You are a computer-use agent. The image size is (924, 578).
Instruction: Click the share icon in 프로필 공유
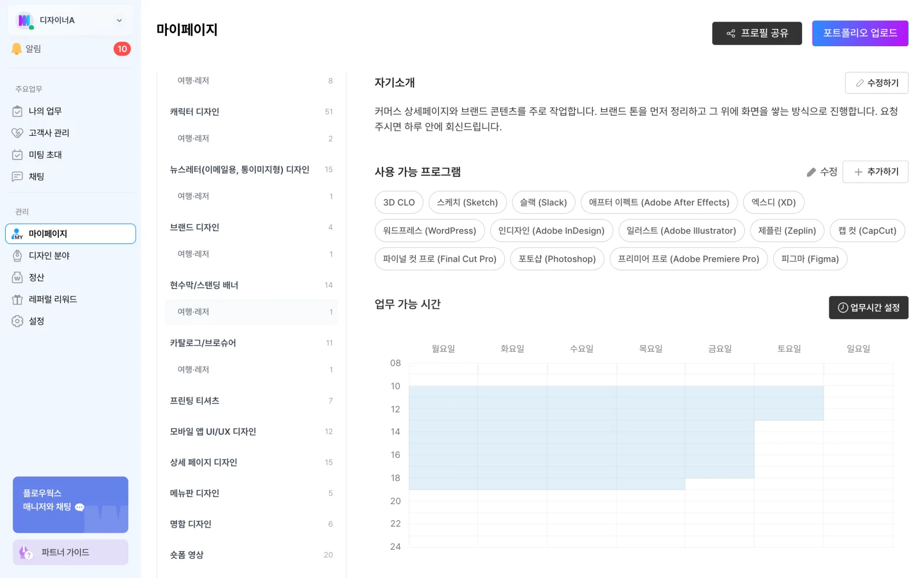(731, 34)
